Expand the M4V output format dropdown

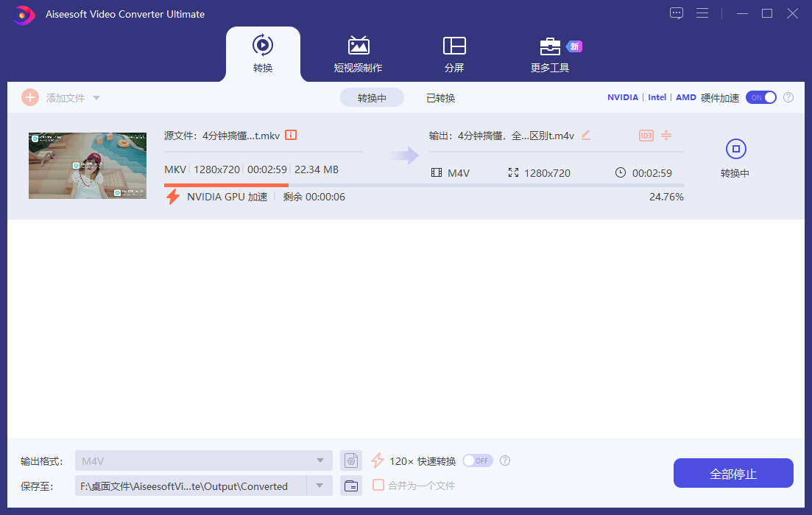(x=319, y=461)
